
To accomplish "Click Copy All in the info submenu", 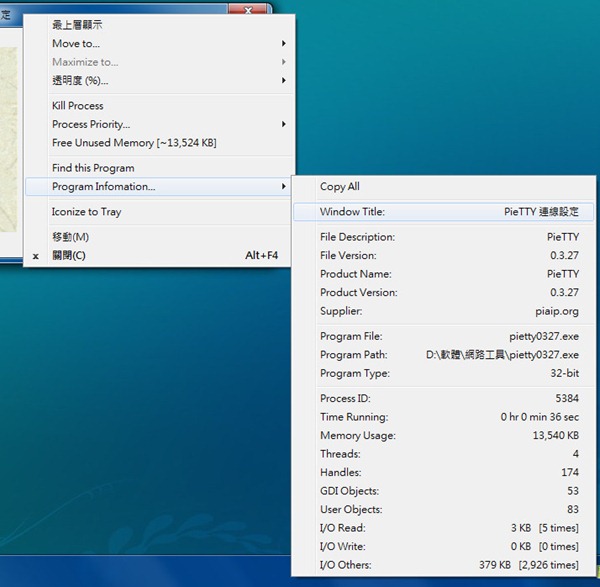I will (x=340, y=187).
